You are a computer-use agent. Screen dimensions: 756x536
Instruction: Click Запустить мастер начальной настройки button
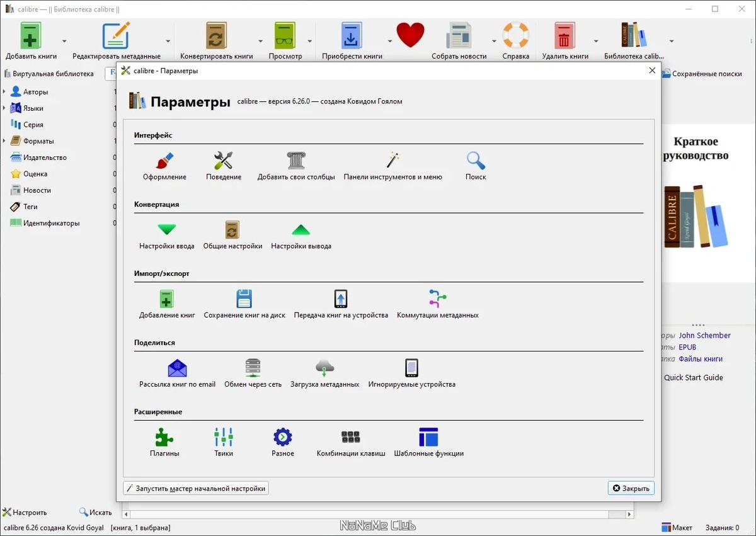pos(196,488)
